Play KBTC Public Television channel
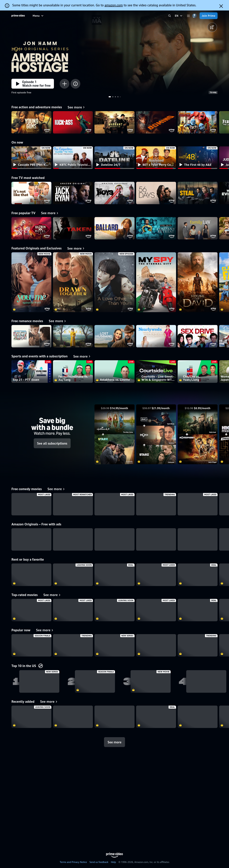 (73, 157)
